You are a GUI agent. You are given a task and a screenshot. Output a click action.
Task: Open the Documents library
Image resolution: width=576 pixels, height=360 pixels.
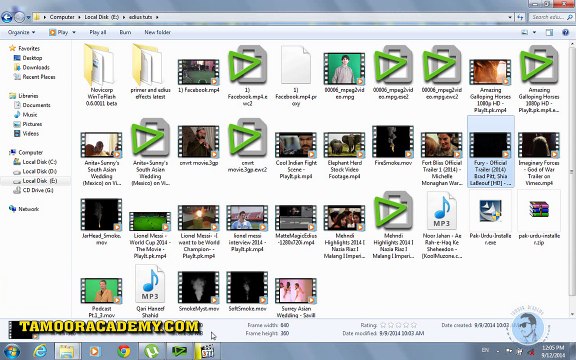pos(32,105)
